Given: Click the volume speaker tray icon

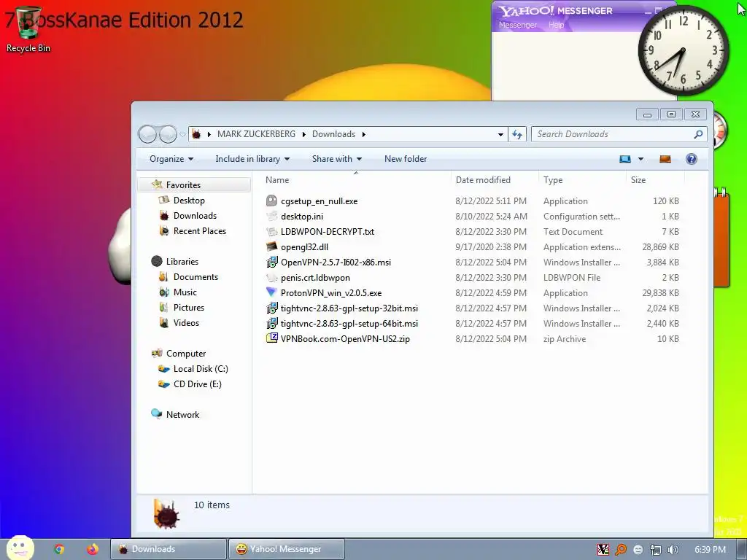Looking at the screenshot, I should coord(673,550).
